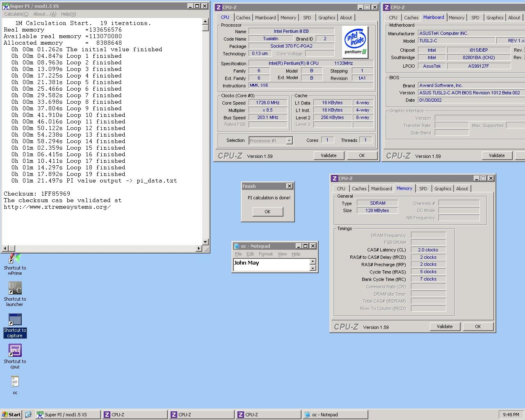525x420 pixels.
Task: Switch to SPD tab in CPU window
Action: [x=307, y=18]
